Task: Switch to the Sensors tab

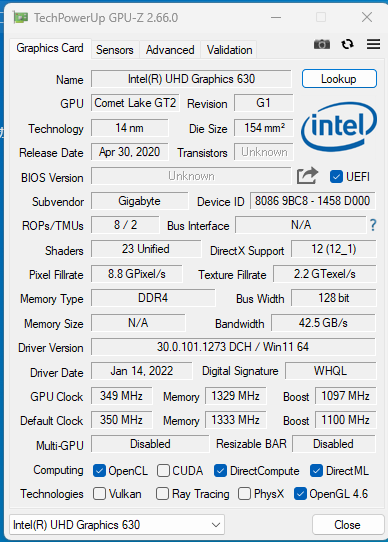Action: pyautogui.click(x=115, y=50)
